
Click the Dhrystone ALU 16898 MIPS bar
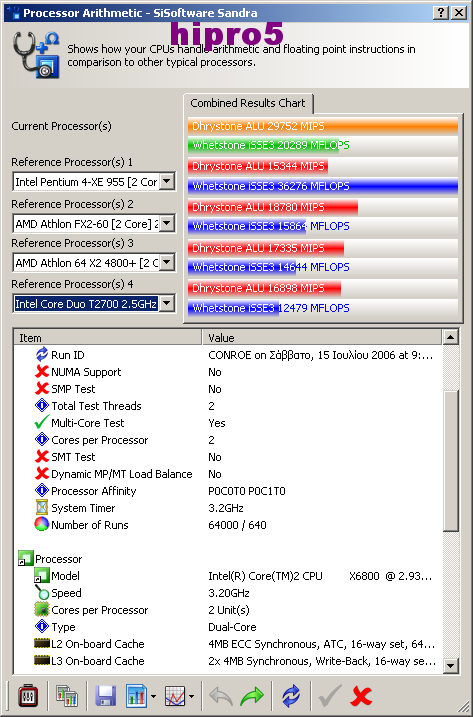[264, 288]
